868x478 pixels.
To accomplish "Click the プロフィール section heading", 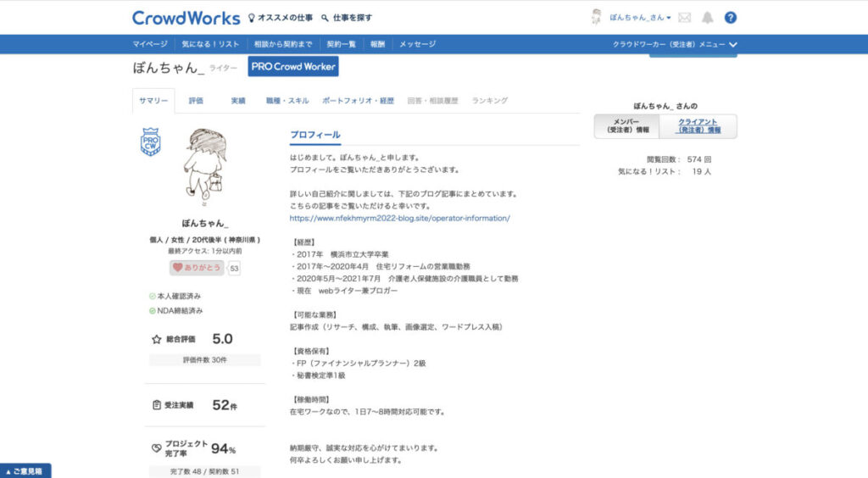I will pyautogui.click(x=315, y=135).
